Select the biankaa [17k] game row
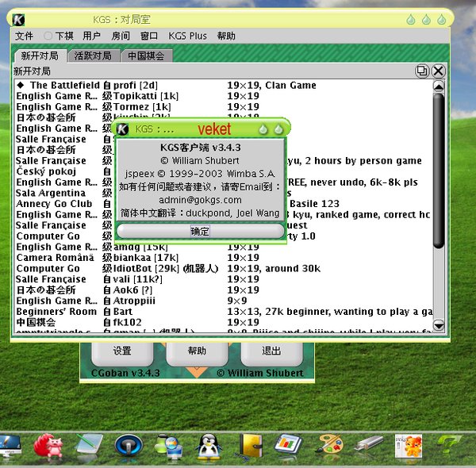Image resolution: width=476 pixels, height=468 pixels. coord(224,258)
